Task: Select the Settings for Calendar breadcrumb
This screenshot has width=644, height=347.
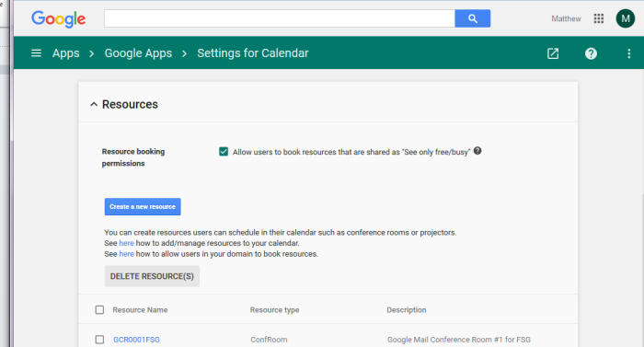Action: coord(253,53)
